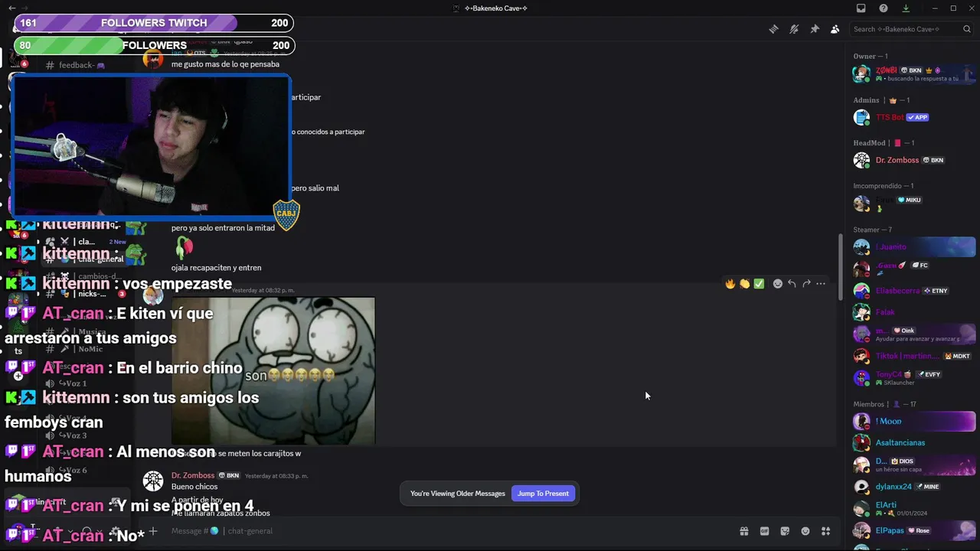Click the back navigation arrow in title bar

tap(12, 8)
